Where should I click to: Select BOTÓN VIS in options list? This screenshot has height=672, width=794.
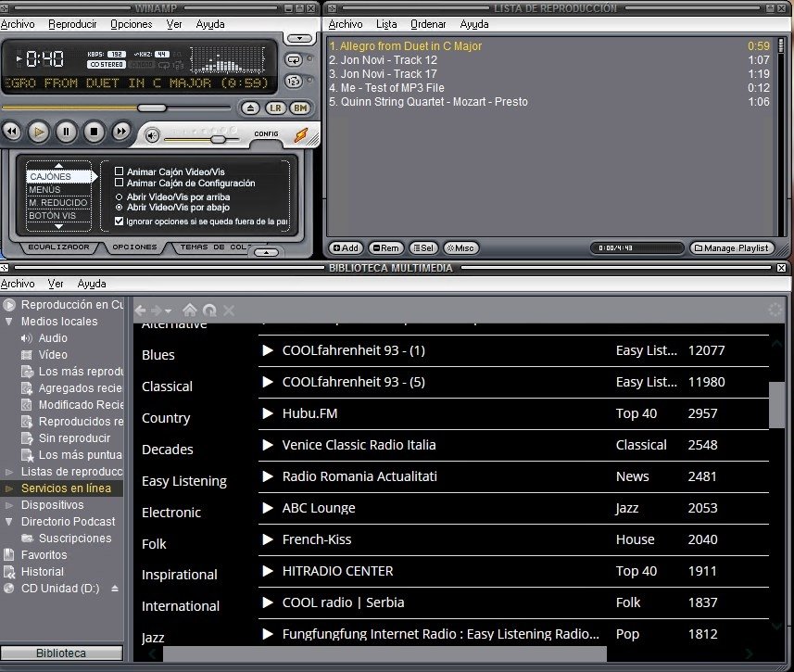coord(58,215)
